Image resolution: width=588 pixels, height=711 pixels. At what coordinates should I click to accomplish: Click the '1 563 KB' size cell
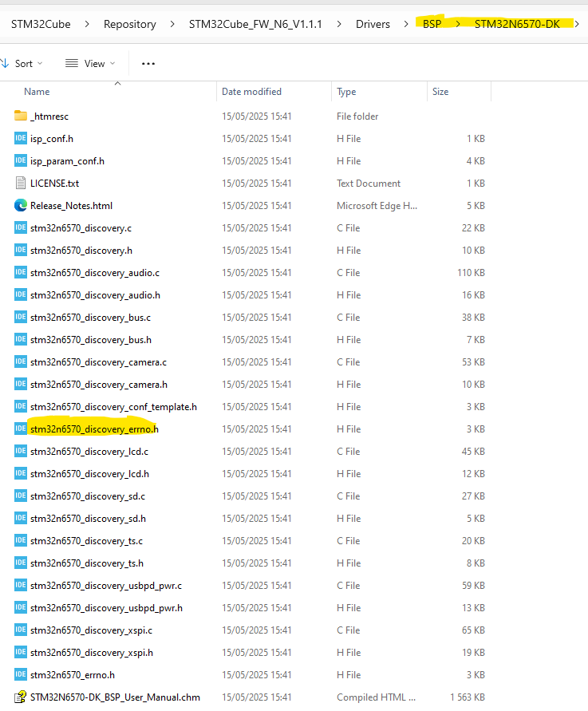coord(468,697)
